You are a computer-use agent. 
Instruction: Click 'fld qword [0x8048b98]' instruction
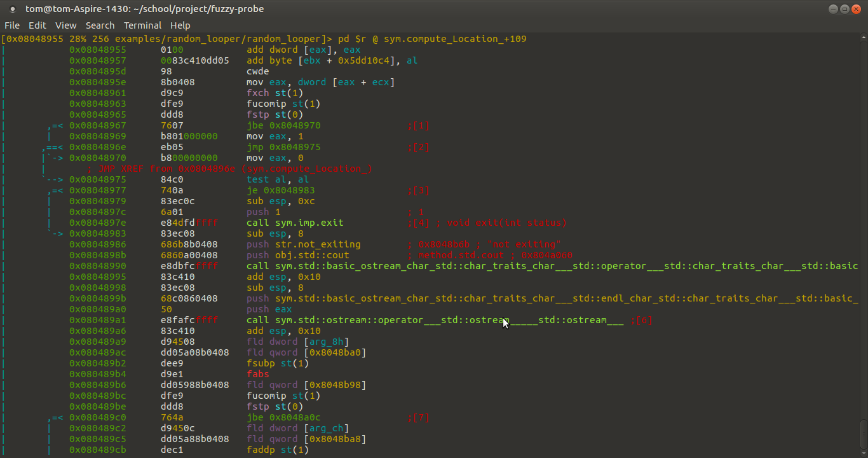[x=306, y=385]
